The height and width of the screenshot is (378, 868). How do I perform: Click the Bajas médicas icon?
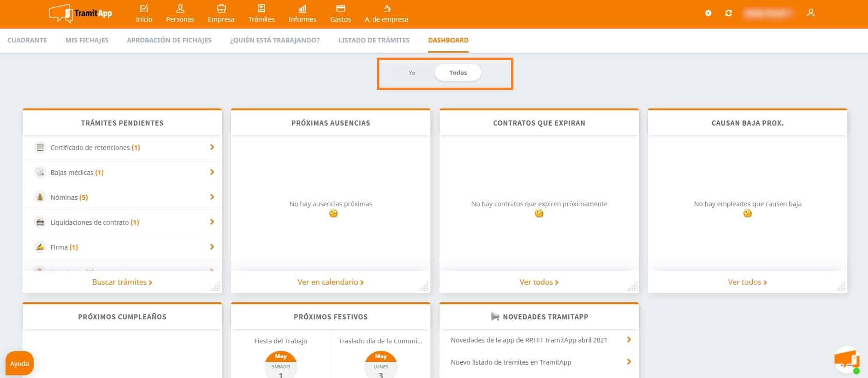pyautogui.click(x=40, y=172)
